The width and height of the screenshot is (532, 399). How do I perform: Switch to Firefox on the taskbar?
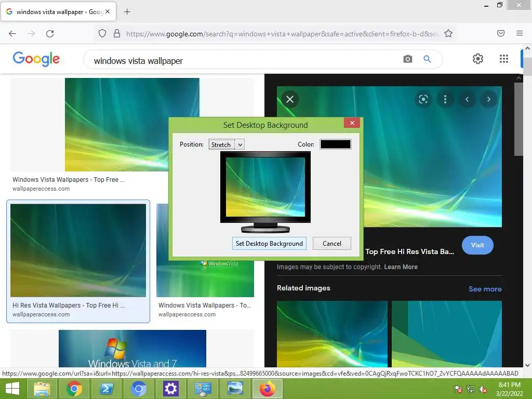pyautogui.click(x=268, y=389)
